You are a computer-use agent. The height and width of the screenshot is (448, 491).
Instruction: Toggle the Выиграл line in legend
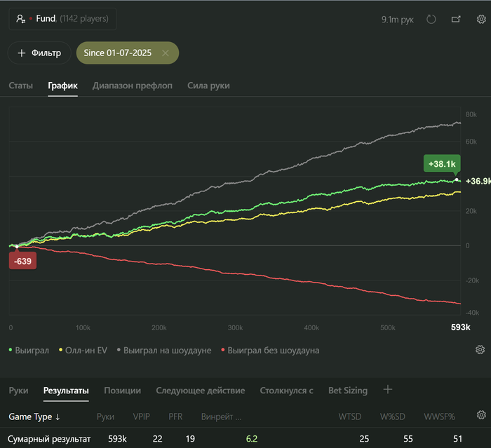point(29,351)
